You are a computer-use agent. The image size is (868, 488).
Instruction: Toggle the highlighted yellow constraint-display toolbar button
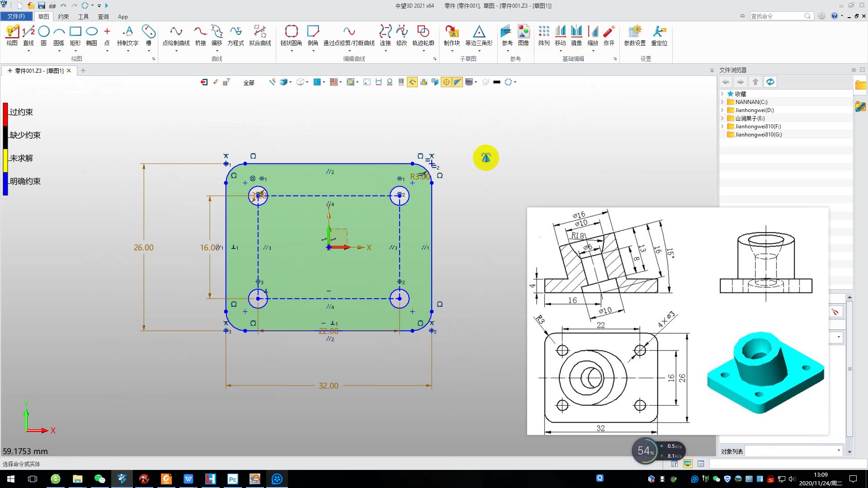(x=412, y=82)
